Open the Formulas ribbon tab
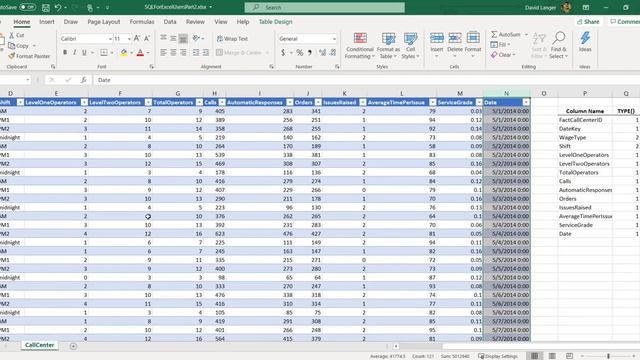The image size is (640, 360). (142, 22)
